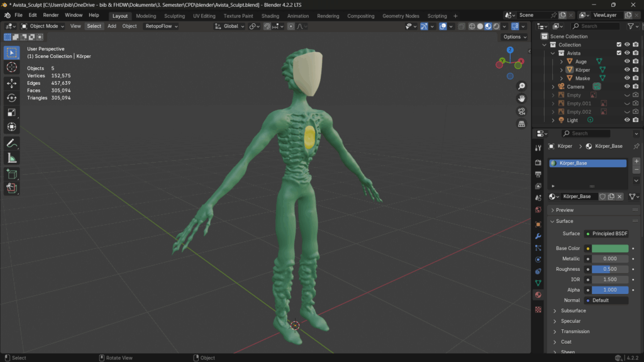Activate the Rotate tool

11,97
